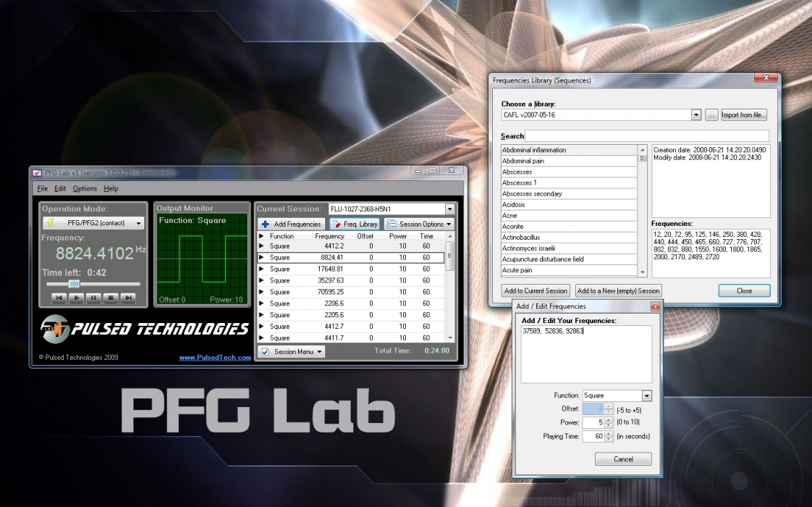Skip to next frequency in session

[x=127, y=298]
